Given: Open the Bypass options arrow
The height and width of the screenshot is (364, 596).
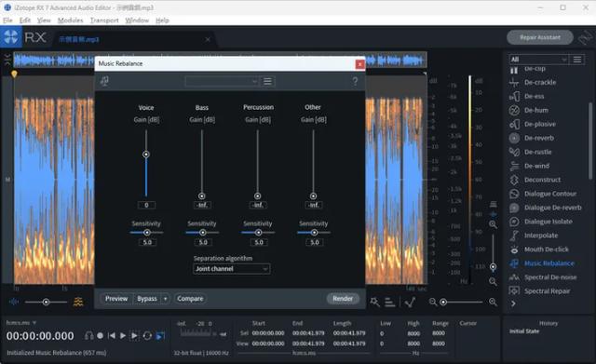Looking at the screenshot, I should point(165,299).
